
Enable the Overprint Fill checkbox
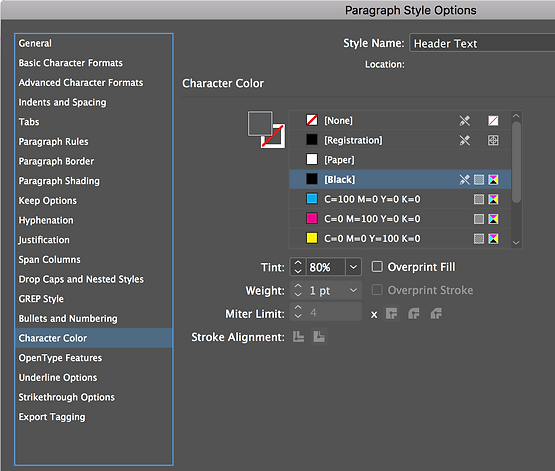[377, 266]
